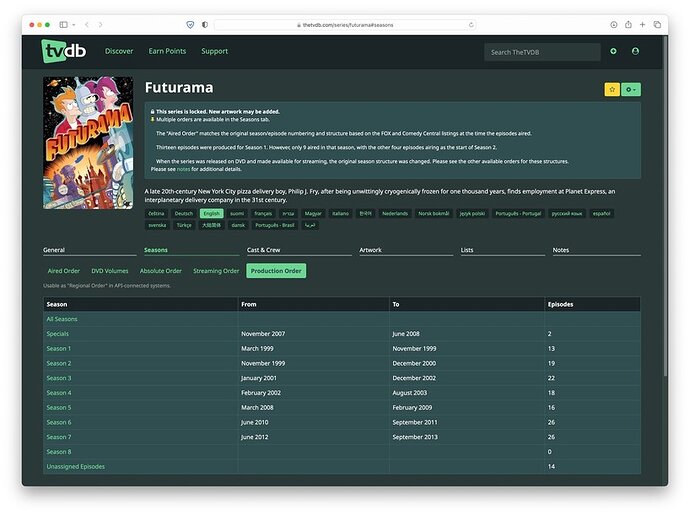Favorite Futurama with star button
Screen dimensions: 690x514
coord(612,89)
